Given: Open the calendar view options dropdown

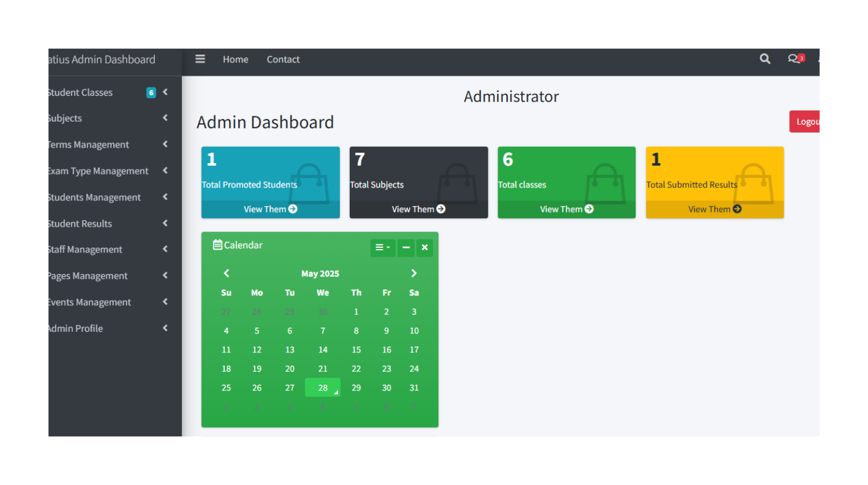Looking at the screenshot, I should (x=383, y=247).
